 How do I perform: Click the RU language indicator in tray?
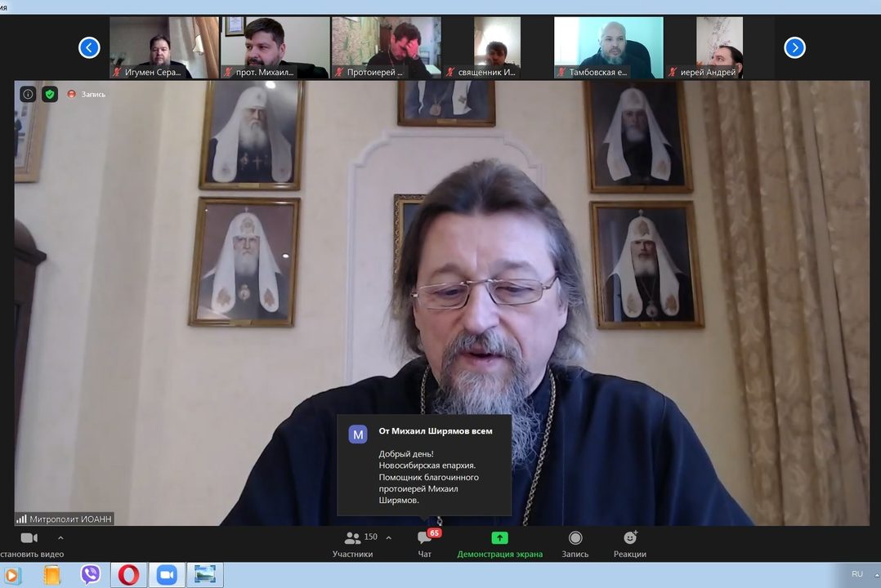point(856,574)
